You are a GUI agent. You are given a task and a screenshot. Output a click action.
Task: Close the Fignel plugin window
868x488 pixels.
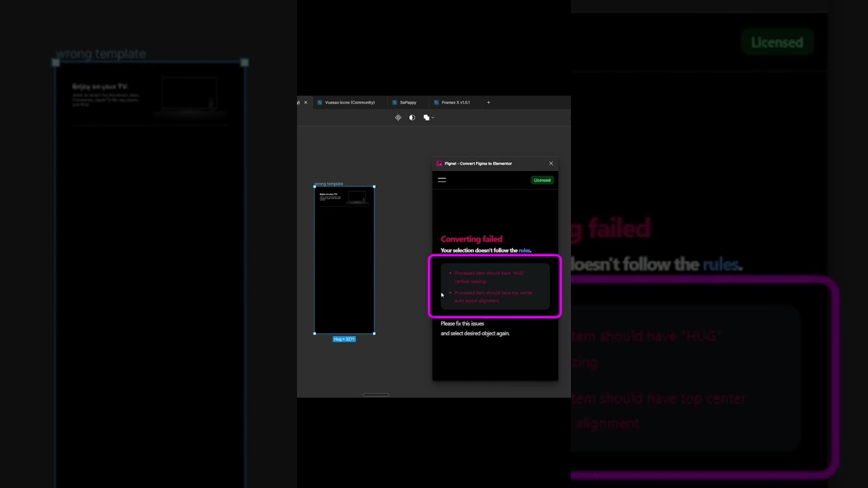click(x=551, y=163)
